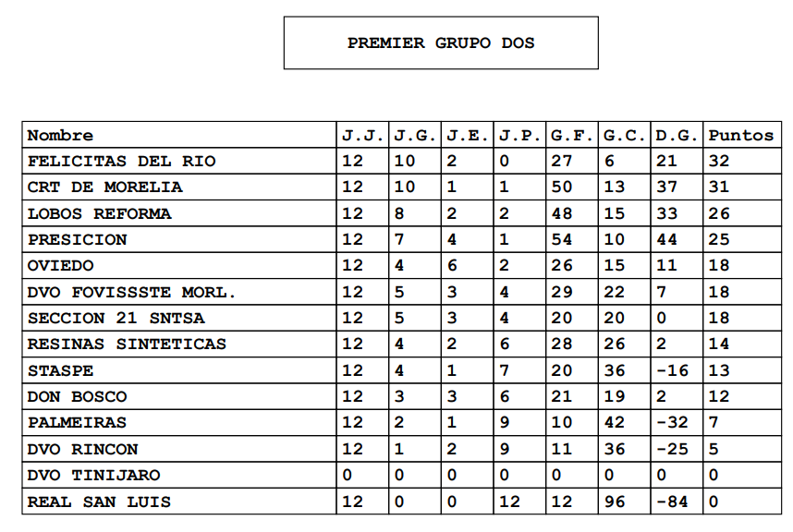Click the PREMIER GRUPO DOS title box
The width and height of the screenshot is (793, 532).
pos(441,42)
